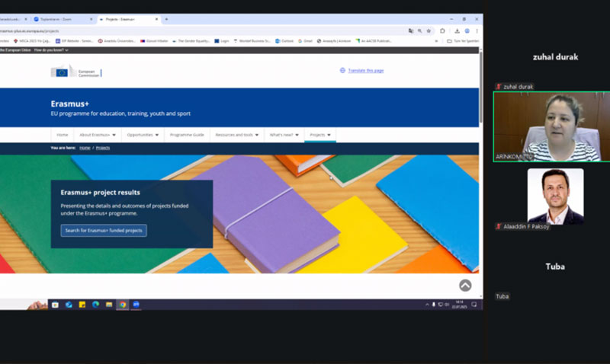Viewport: 610px width, 364px height.
Task: Close the Zoom meetings browser tab
Action: click(x=91, y=19)
